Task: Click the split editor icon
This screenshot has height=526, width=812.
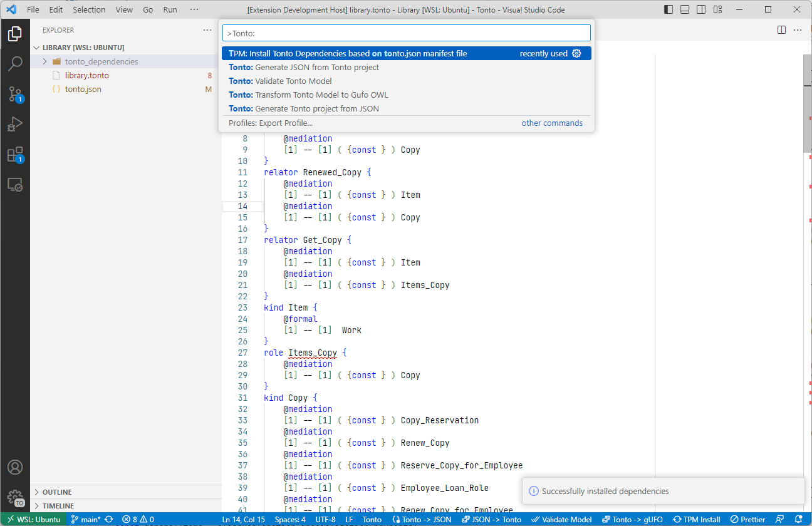Action: [781, 29]
